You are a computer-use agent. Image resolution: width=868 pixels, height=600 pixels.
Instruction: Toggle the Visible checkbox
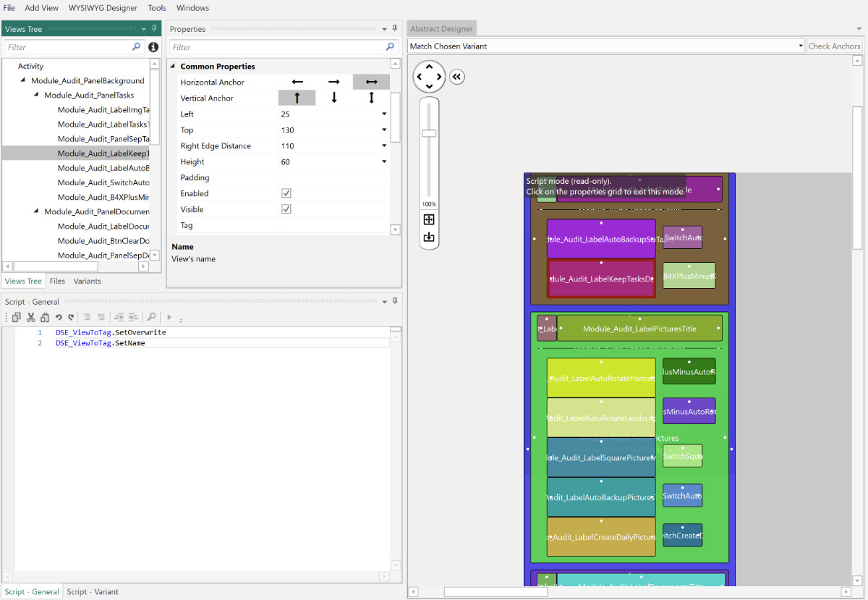286,209
